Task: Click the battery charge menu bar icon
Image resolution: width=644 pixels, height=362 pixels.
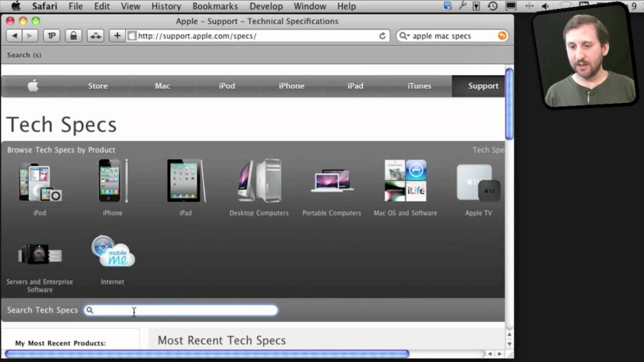Action: (x=476, y=6)
